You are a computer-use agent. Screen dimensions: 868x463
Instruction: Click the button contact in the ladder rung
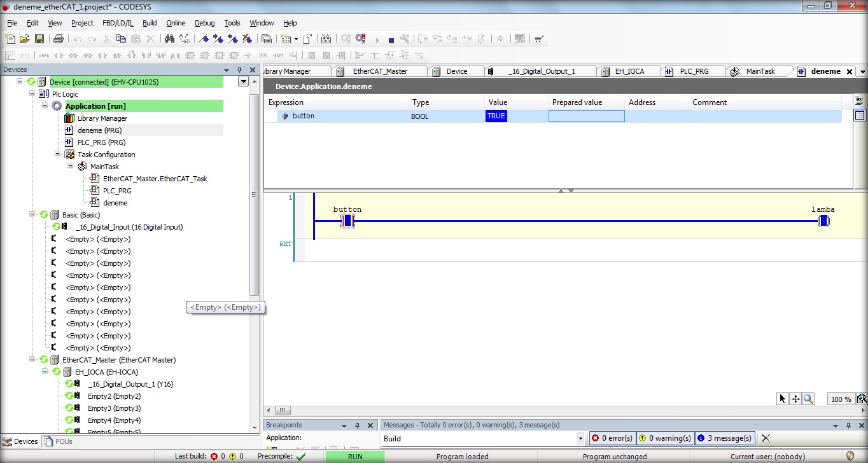tap(347, 221)
